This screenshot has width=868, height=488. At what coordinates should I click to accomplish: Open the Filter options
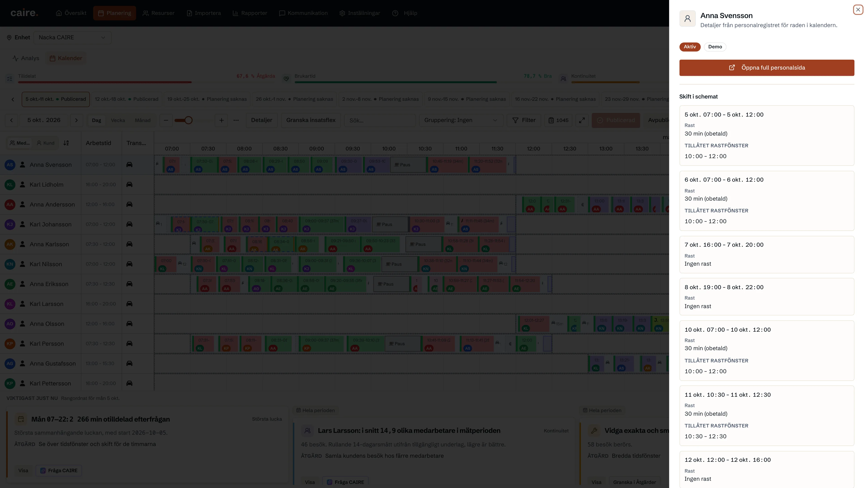point(524,120)
